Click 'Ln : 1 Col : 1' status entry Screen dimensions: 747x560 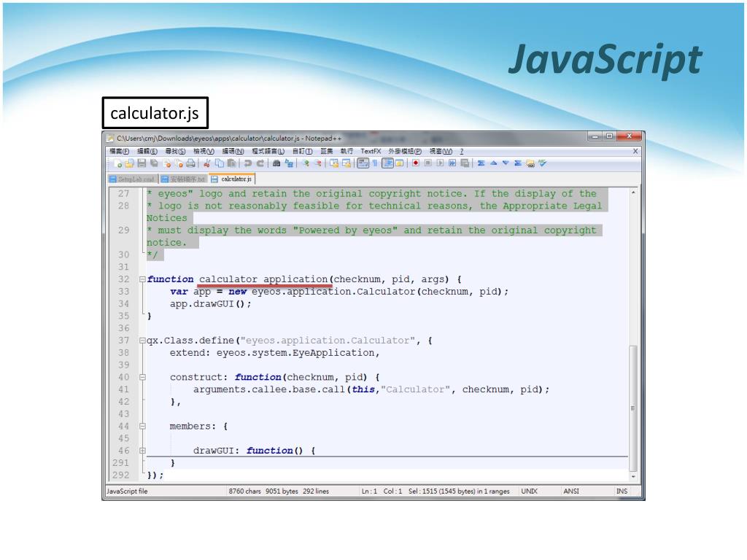pos(382,491)
